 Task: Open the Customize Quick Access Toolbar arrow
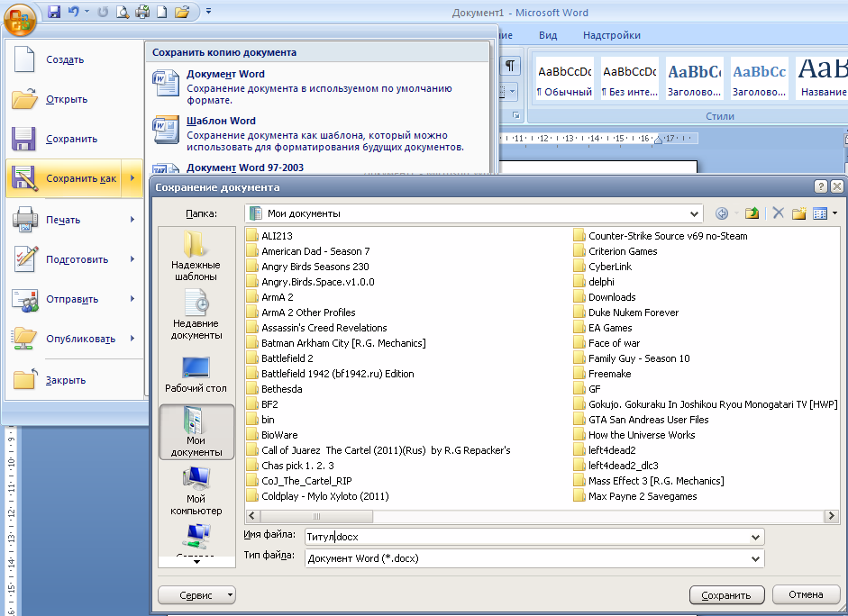pos(209,11)
